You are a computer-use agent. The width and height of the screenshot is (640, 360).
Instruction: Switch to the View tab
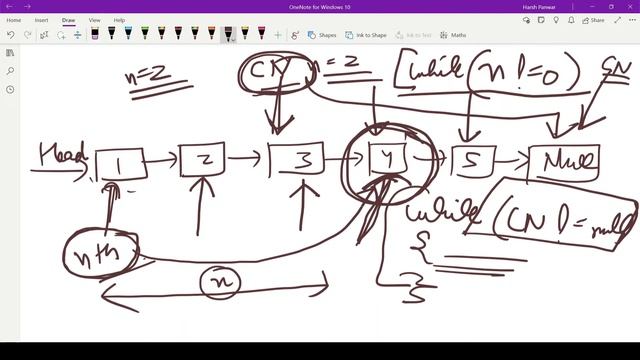coord(94,20)
